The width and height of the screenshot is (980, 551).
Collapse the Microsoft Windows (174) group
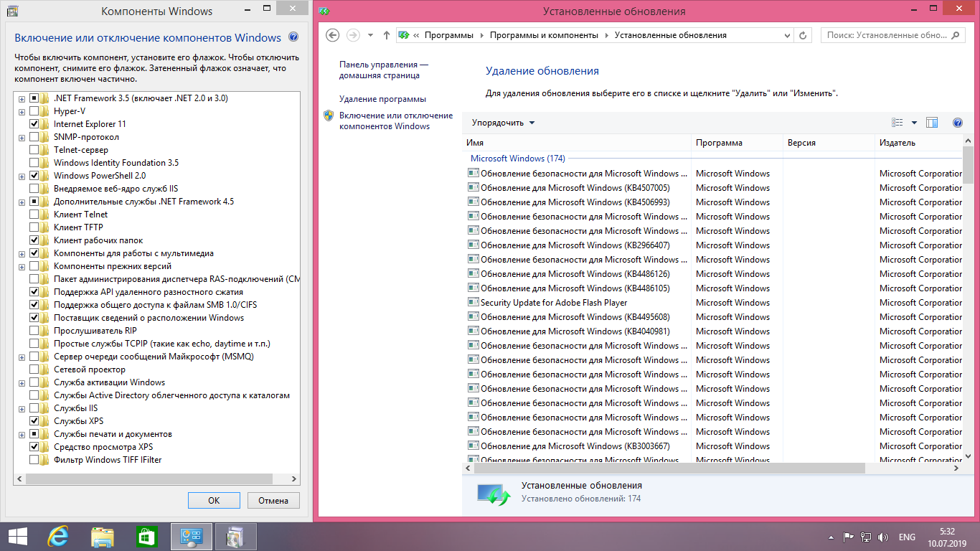point(518,159)
